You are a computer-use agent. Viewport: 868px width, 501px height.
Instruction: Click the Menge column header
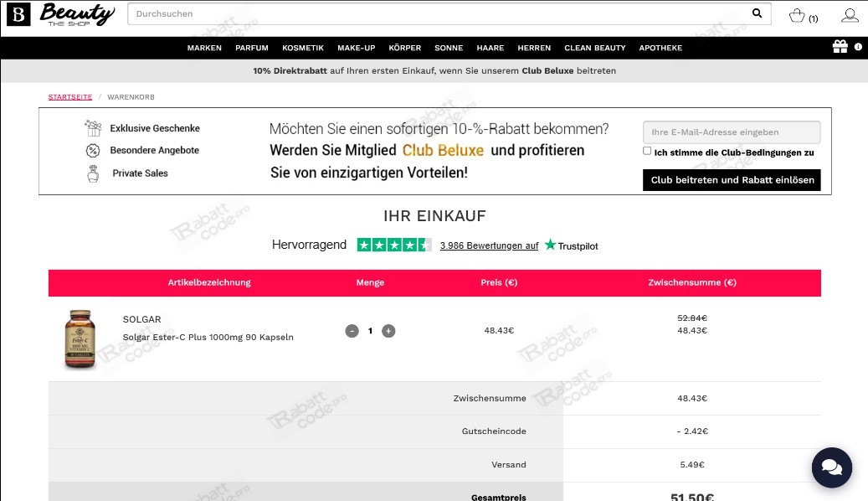point(370,282)
